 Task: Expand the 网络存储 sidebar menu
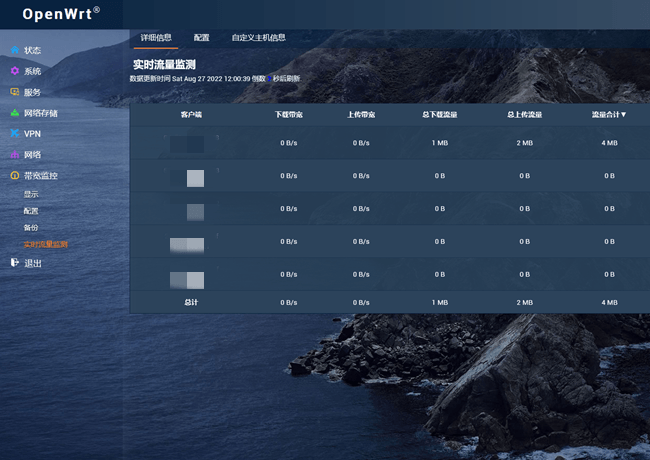point(41,113)
